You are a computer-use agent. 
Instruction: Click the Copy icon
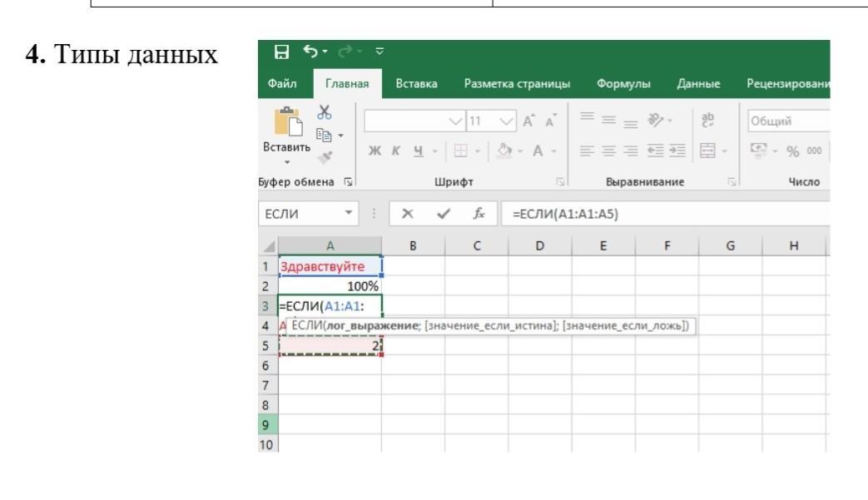pyautogui.click(x=324, y=135)
